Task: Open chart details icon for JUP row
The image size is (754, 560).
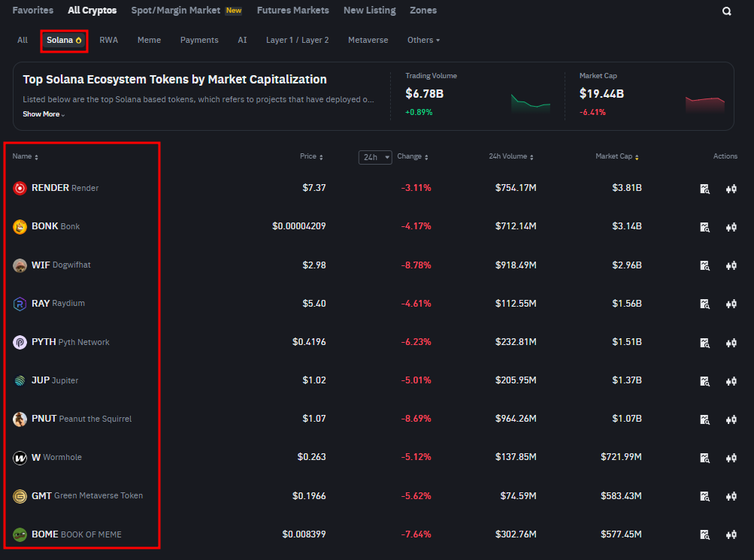Action: 704,381
